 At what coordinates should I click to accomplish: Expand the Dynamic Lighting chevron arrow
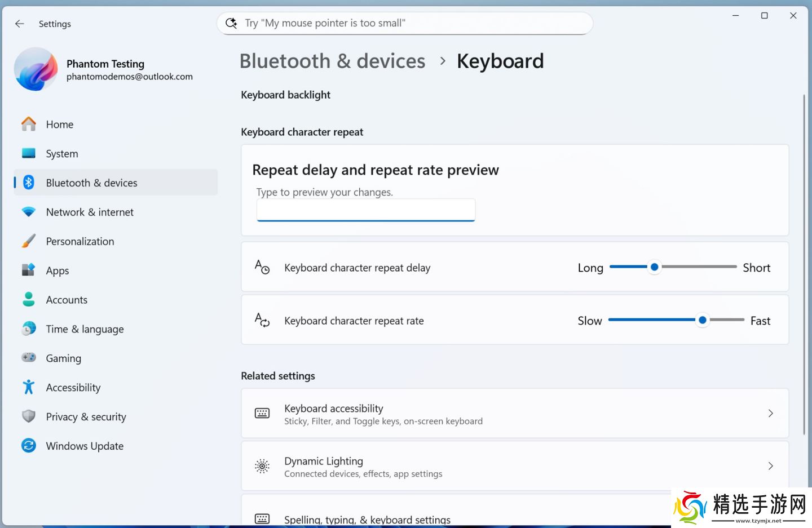tap(770, 467)
